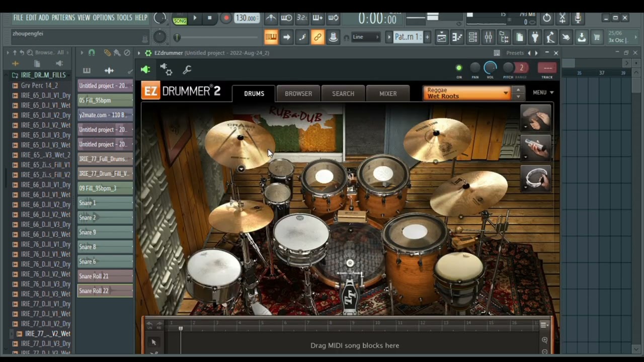This screenshot has width=644, height=362.
Task: Click the tempo tapper icon
Action: pyautogui.click(x=550, y=37)
